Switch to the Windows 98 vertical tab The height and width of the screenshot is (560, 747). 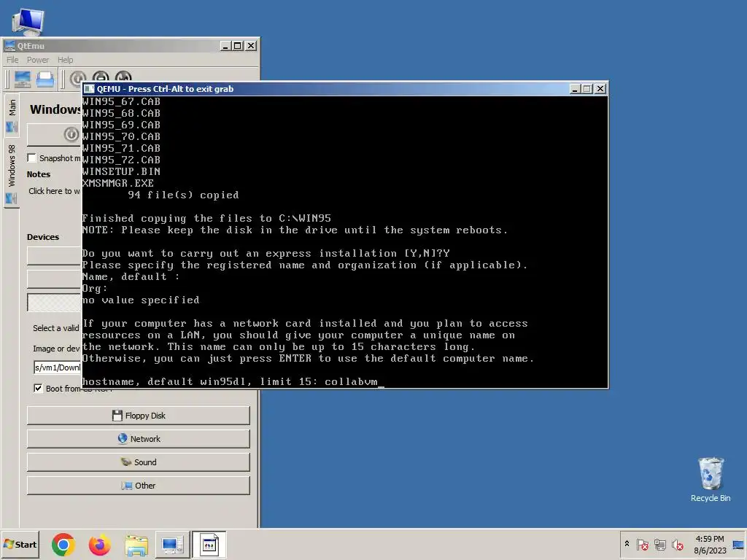pos(12,173)
